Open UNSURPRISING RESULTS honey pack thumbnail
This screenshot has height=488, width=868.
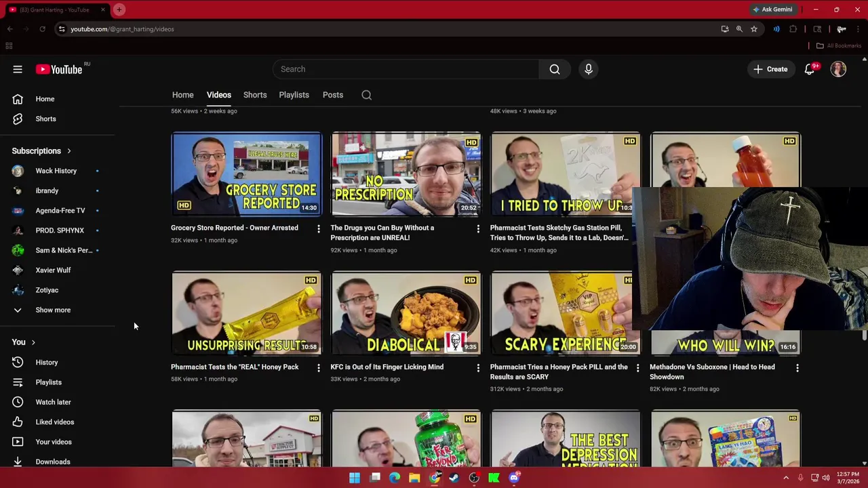coord(247,313)
